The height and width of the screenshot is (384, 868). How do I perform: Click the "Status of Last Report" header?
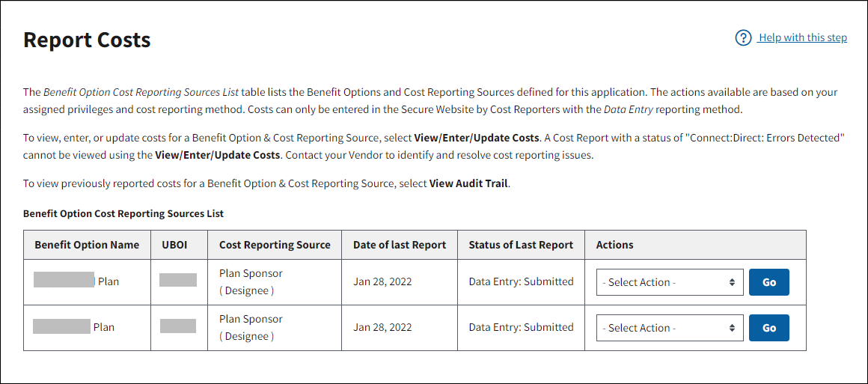click(521, 245)
